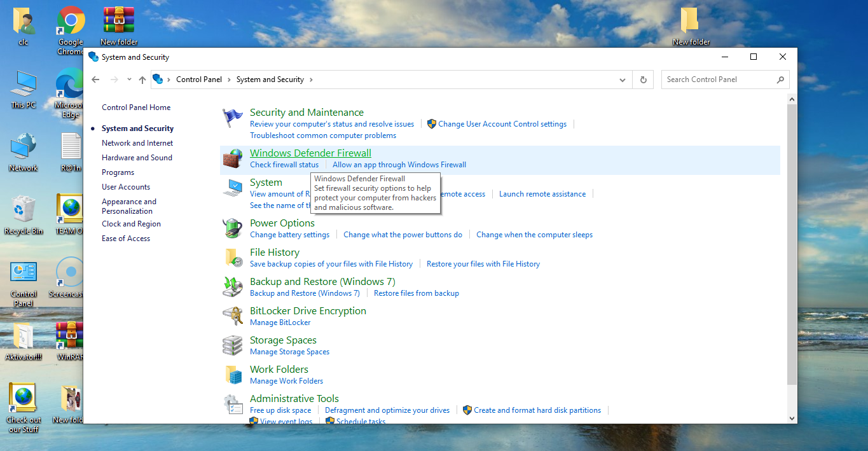This screenshot has width=868, height=451.
Task: Open the address bar history dropdown arrow
Action: (622, 79)
